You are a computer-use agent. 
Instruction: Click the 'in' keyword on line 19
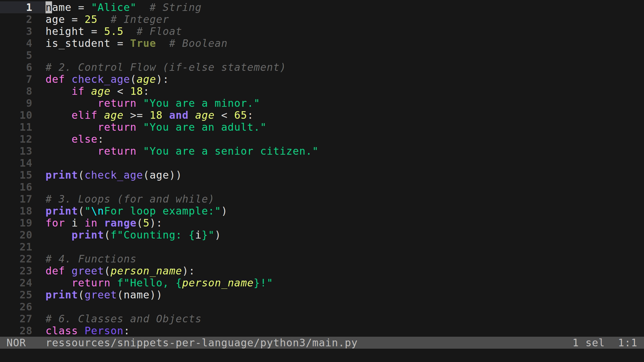(91, 223)
